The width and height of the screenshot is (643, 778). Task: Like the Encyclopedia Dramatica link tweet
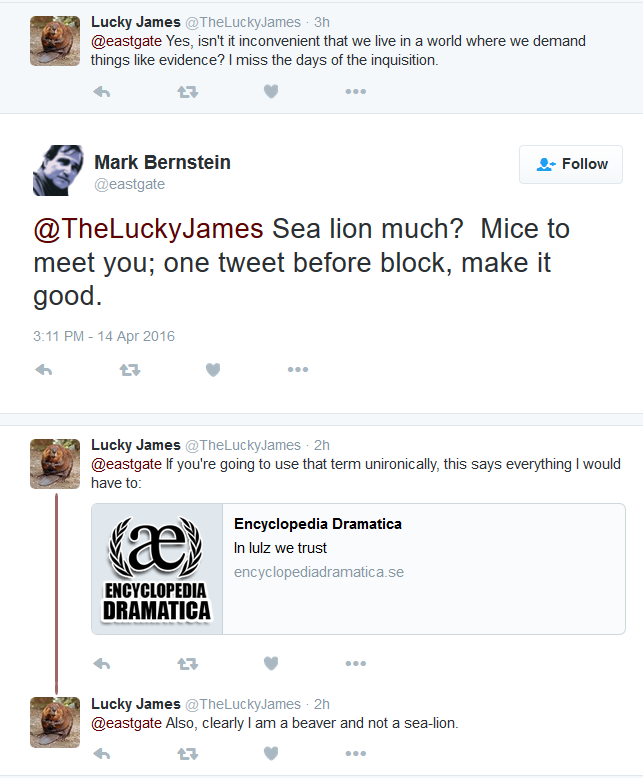coord(271,663)
